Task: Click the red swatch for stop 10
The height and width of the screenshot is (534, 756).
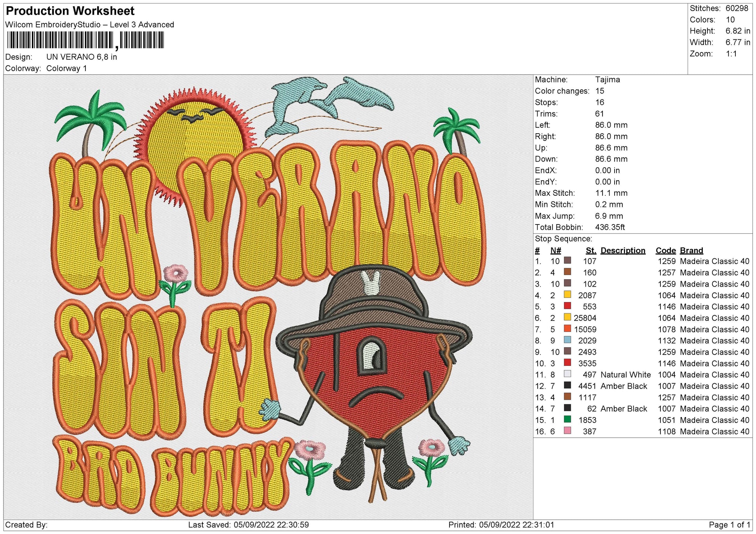Action: tap(567, 363)
